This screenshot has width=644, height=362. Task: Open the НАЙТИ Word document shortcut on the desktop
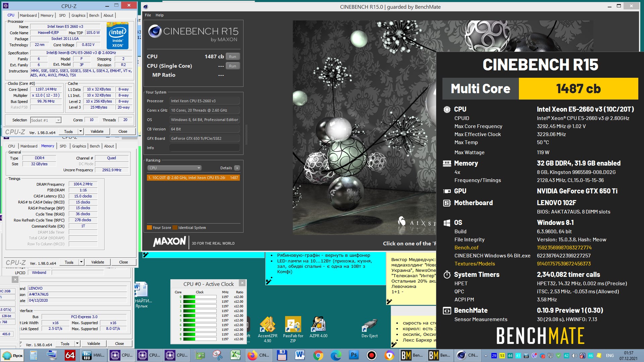point(142,295)
